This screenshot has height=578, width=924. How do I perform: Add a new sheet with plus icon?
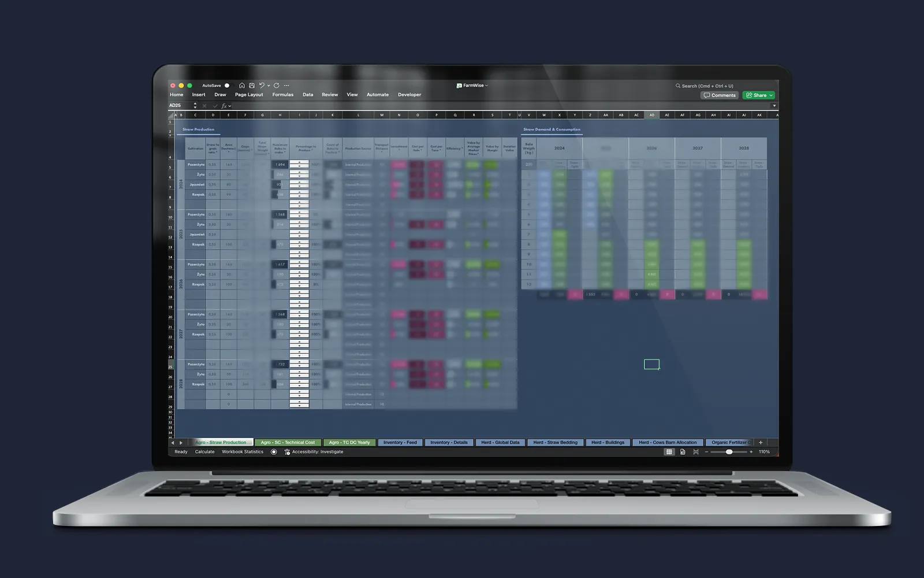coord(761,442)
